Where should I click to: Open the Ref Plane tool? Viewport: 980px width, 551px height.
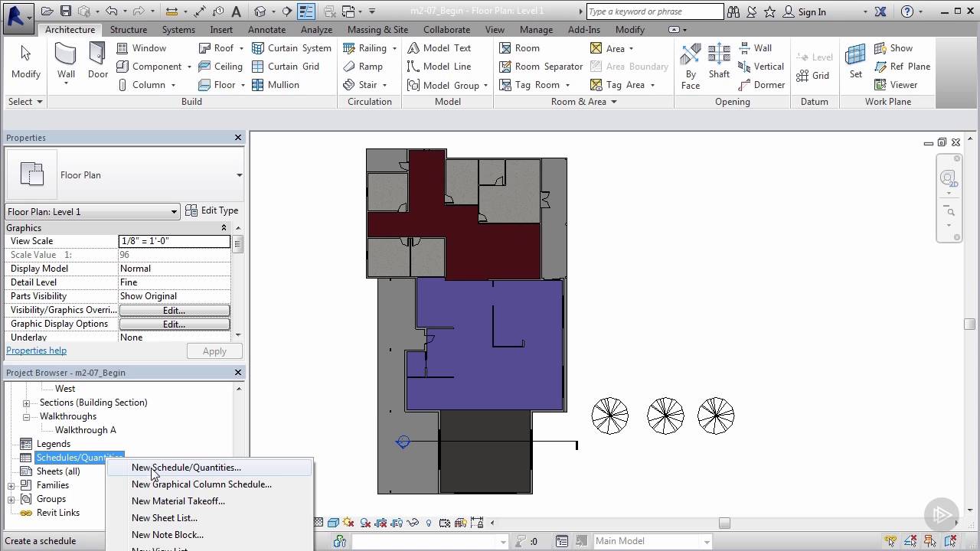902,67
